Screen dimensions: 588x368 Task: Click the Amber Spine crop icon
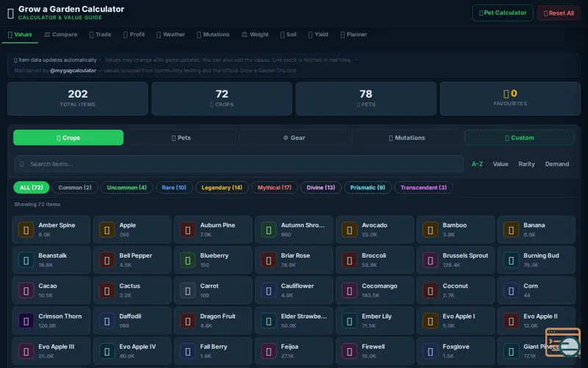[26, 230]
